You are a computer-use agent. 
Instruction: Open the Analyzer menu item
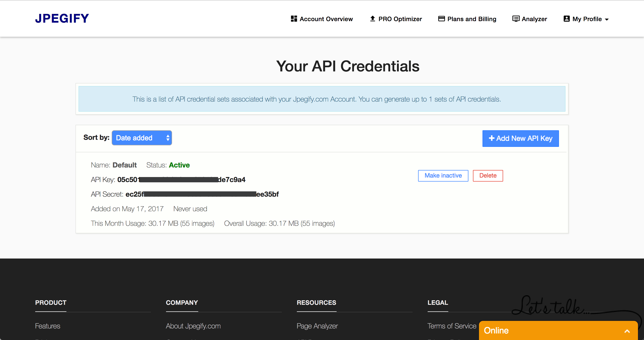534,19
